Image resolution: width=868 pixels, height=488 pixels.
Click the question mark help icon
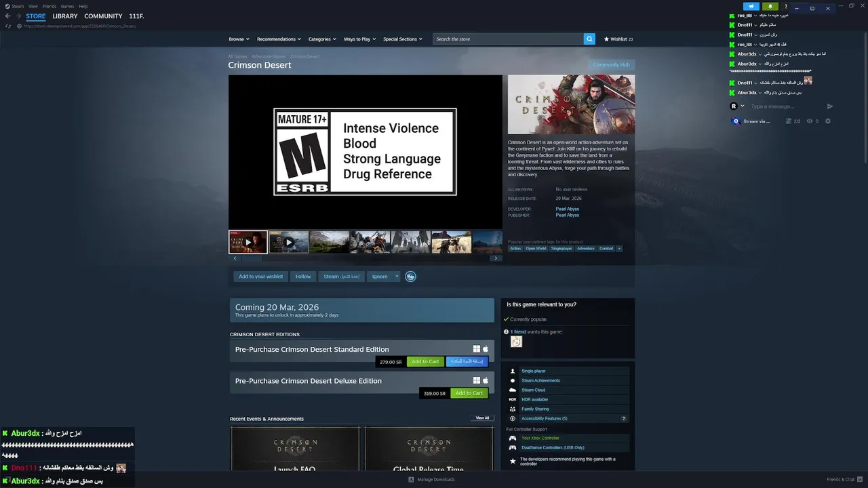coord(786,6)
